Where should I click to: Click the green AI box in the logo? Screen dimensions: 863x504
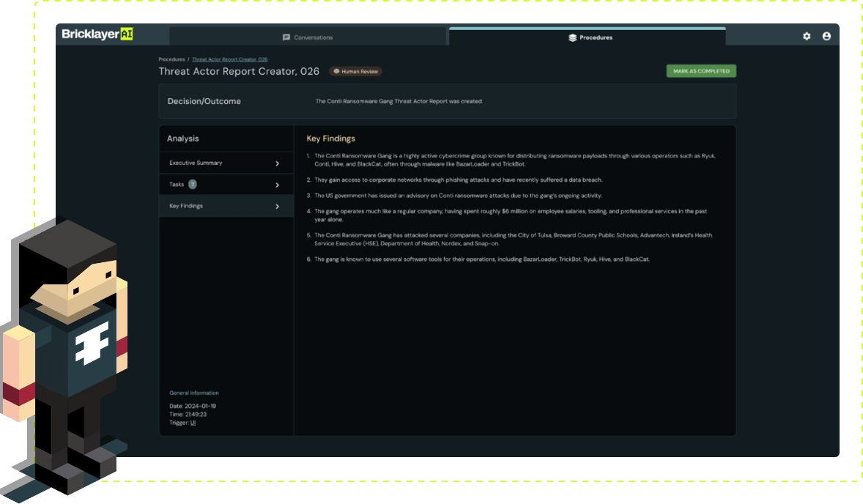(x=126, y=33)
